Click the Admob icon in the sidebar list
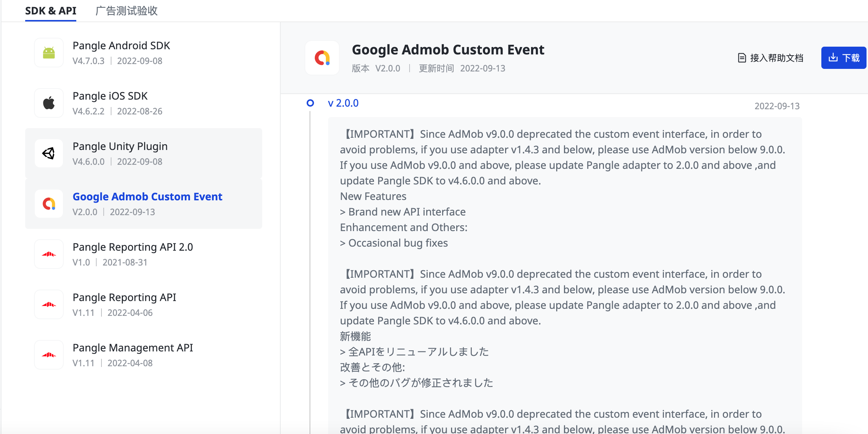The image size is (868, 434). coord(49,204)
